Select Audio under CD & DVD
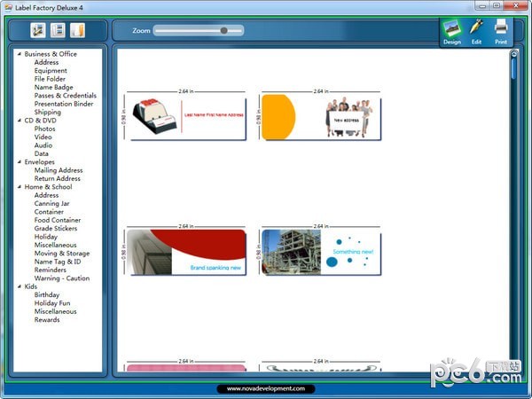The height and width of the screenshot is (399, 532). pyautogui.click(x=43, y=145)
